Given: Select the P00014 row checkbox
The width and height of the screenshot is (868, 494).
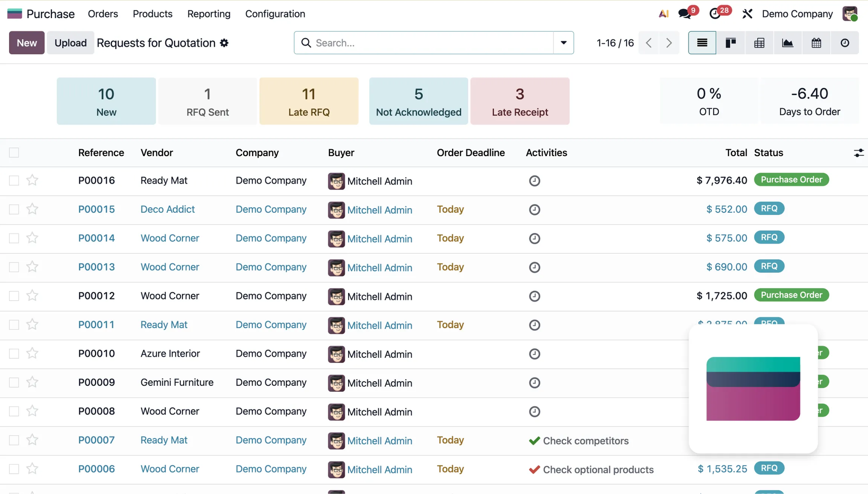Looking at the screenshot, I should [x=14, y=238].
